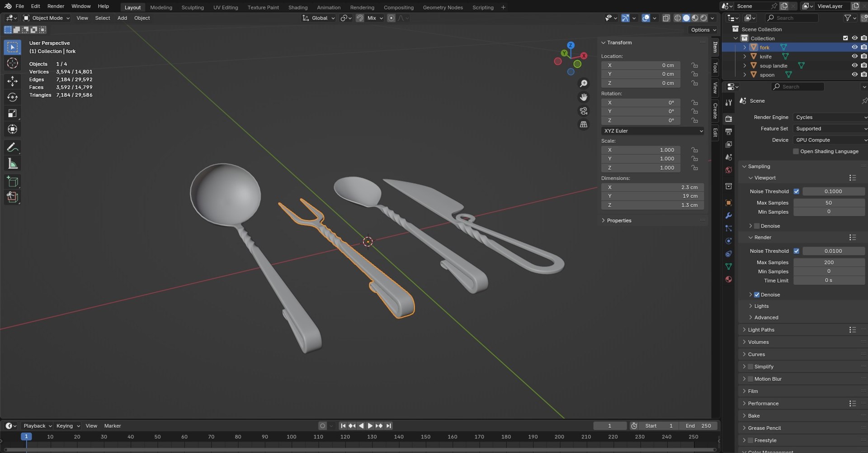Open the Output properties tab icon
Screen dimensions: 868x453
728,132
